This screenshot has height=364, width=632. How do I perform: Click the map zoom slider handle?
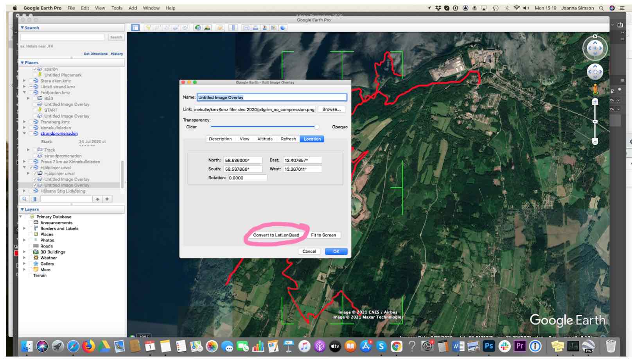[x=595, y=122]
